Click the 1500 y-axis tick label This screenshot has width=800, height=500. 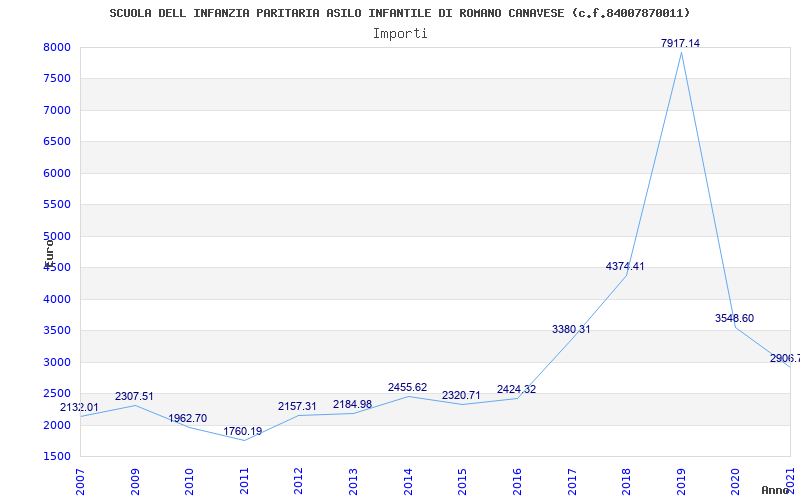point(56,456)
